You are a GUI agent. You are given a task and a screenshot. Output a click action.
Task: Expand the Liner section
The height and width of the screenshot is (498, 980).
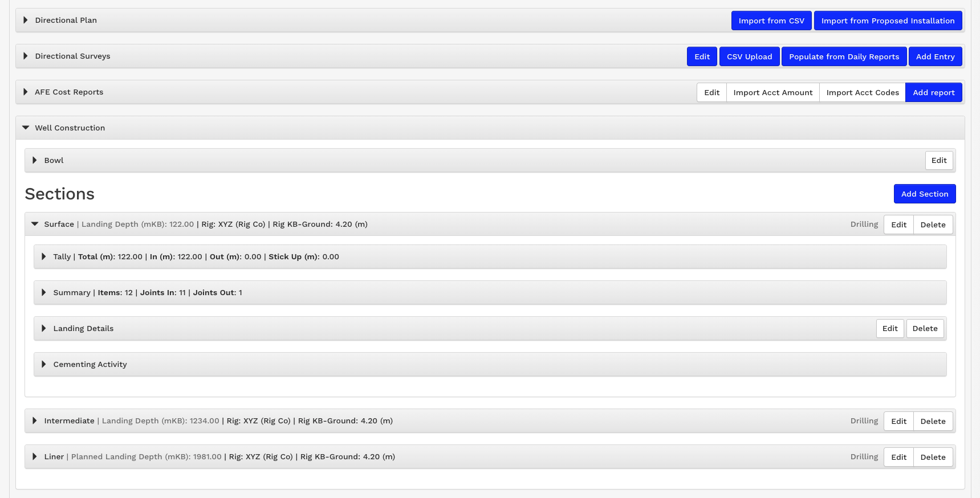(35, 457)
